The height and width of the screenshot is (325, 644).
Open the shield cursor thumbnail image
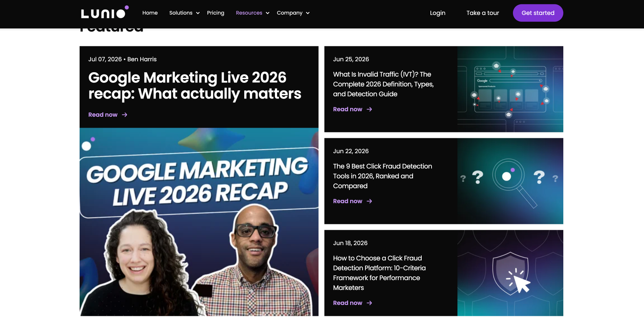[x=510, y=273]
